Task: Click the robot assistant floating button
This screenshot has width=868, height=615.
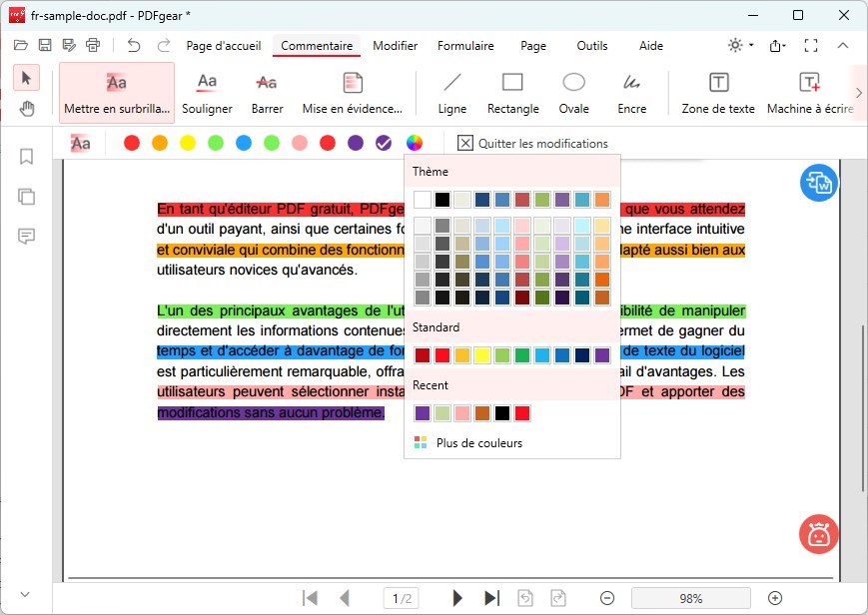Action: tap(819, 534)
